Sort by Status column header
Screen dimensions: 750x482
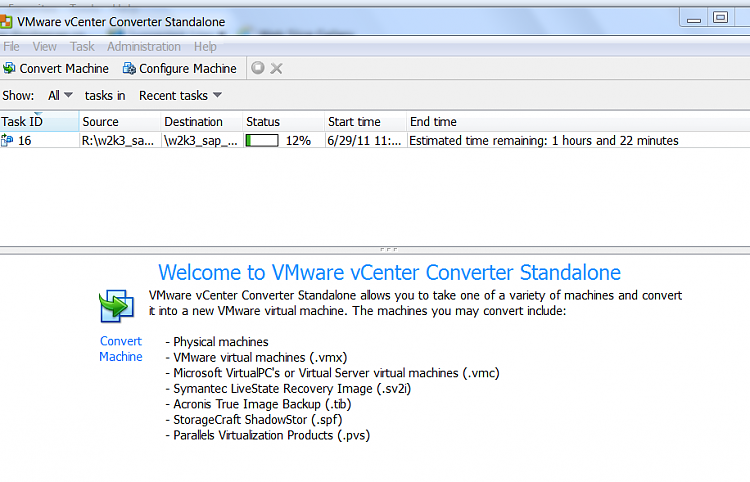click(284, 121)
